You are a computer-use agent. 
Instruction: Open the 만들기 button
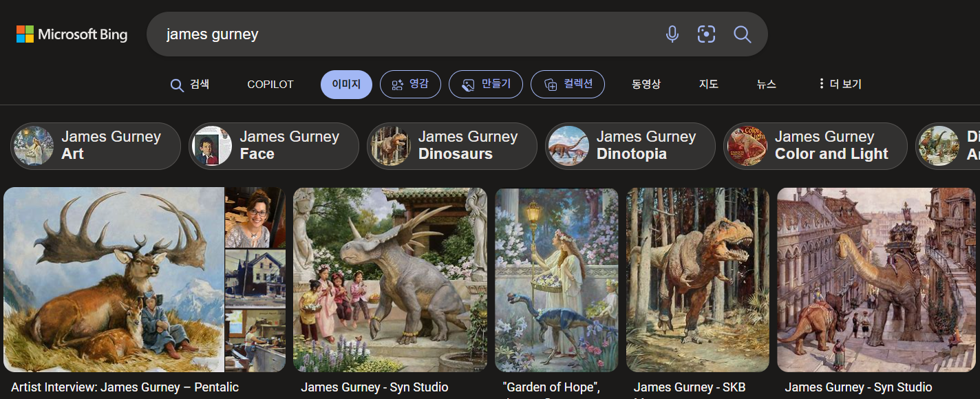486,85
